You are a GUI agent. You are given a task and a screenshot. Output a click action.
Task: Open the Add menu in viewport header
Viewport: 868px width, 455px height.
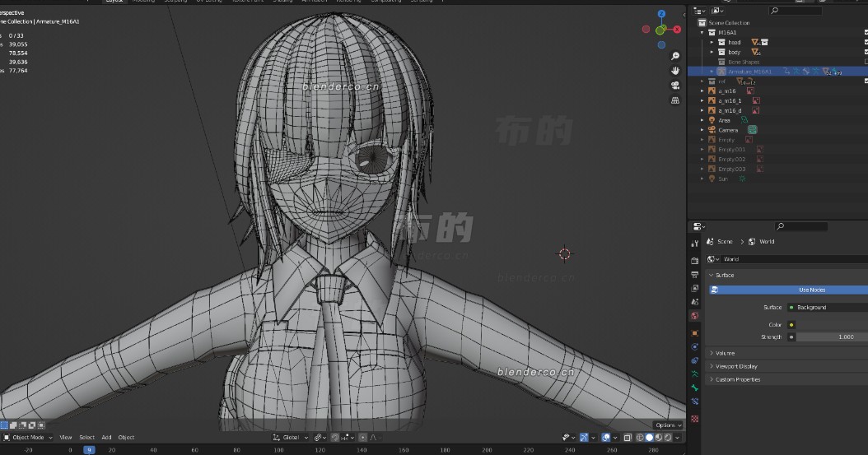[x=106, y=437]
